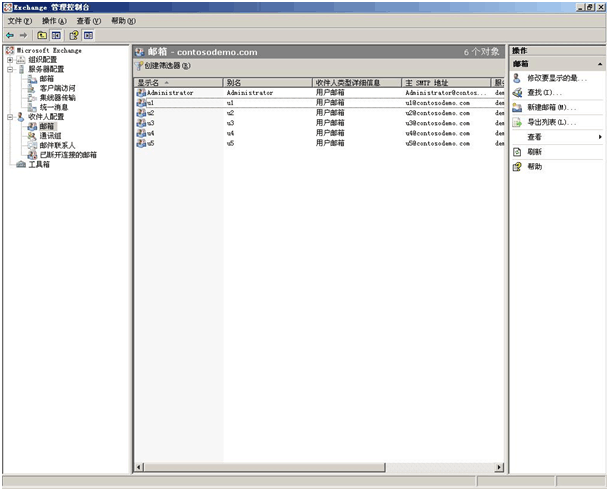The image size is (609, 491).
Task: Expand the 组织配置 tree node
Action: (x=10, y=59)
